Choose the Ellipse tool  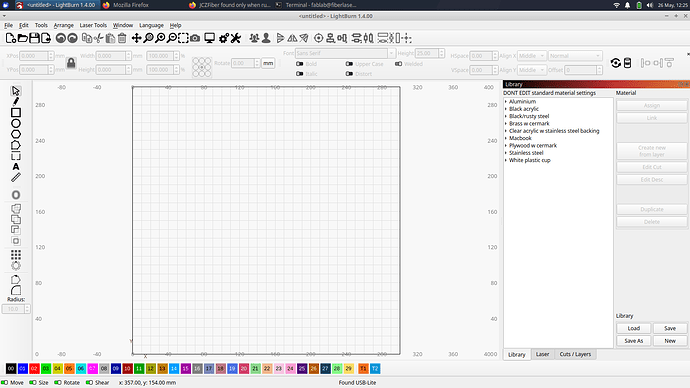[x=16, y=124]
